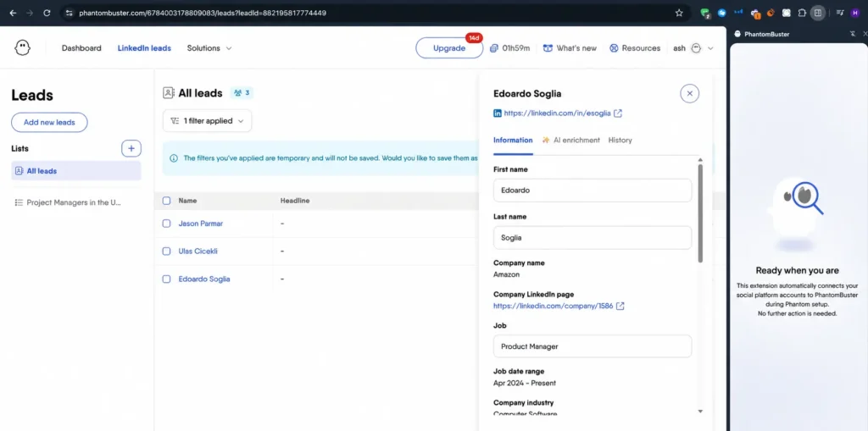Select All leads in Lists sidebar
The image size is (868, 431).
pyautogui.click(x=76, y=171)
